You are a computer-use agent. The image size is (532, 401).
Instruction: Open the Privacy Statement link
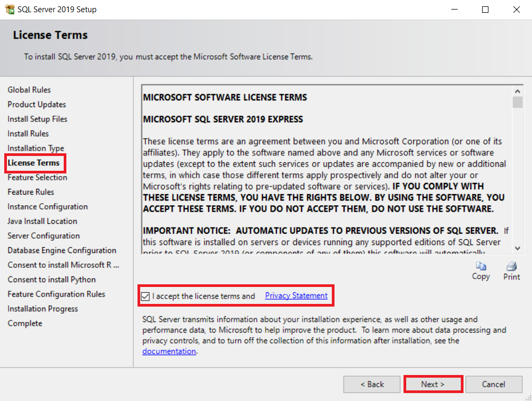coord(296,295)
